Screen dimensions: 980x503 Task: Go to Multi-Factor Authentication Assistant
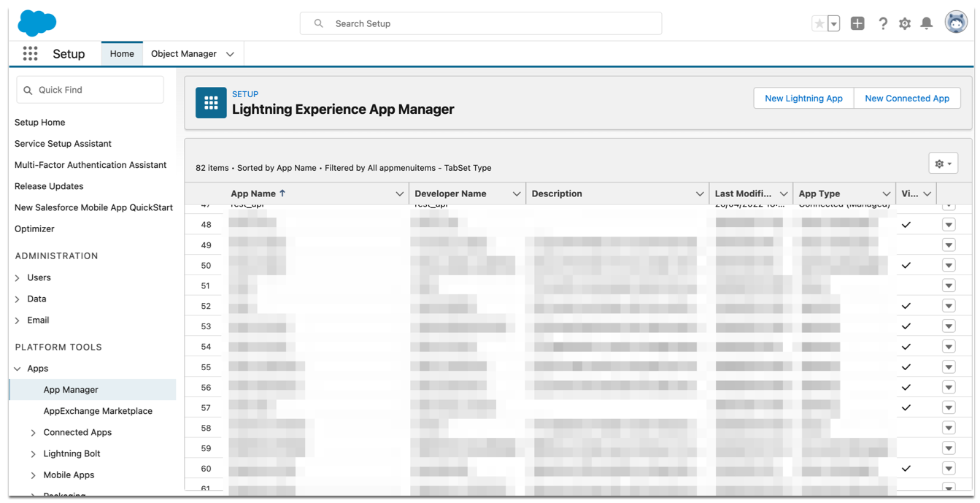click(90, 165)
